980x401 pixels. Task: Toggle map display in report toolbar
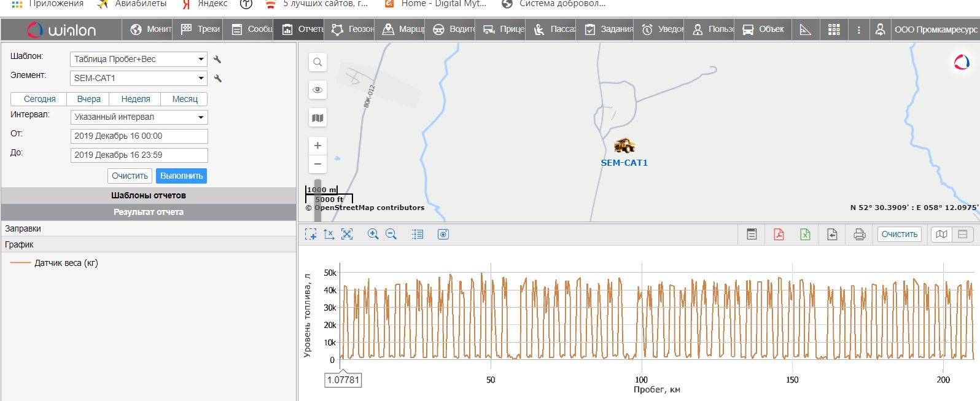(941, 234)
